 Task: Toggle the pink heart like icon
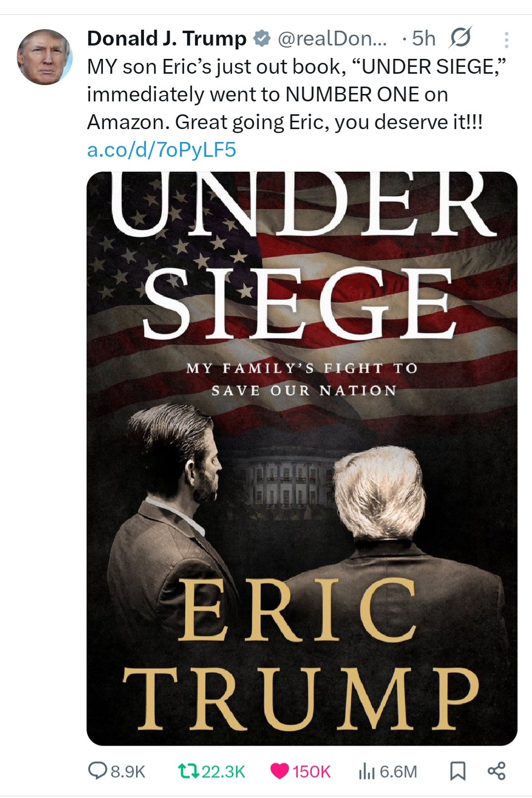280,771
